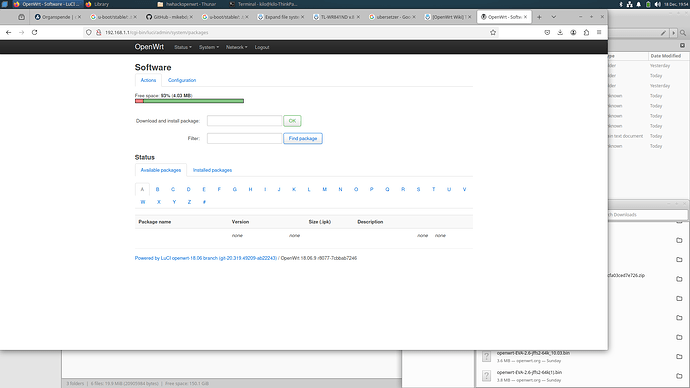This screenshot has height=388, width=690.
Task: Click the search magnifier icon in Thunar window
Action: [x=683, y=33]
